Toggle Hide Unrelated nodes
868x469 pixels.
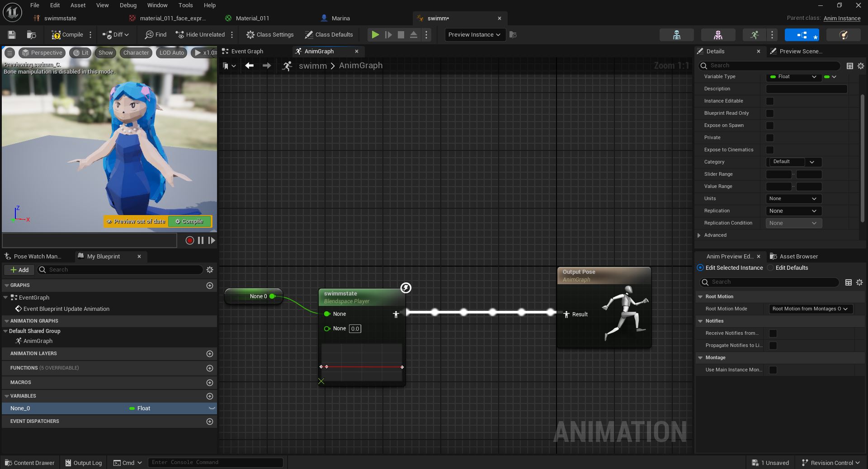200,35
